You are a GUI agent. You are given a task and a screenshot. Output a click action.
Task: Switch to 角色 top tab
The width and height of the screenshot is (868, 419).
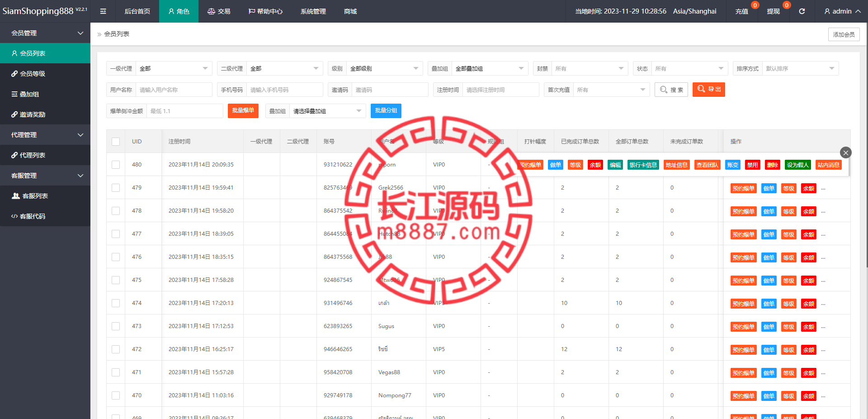tap(179, 11)
